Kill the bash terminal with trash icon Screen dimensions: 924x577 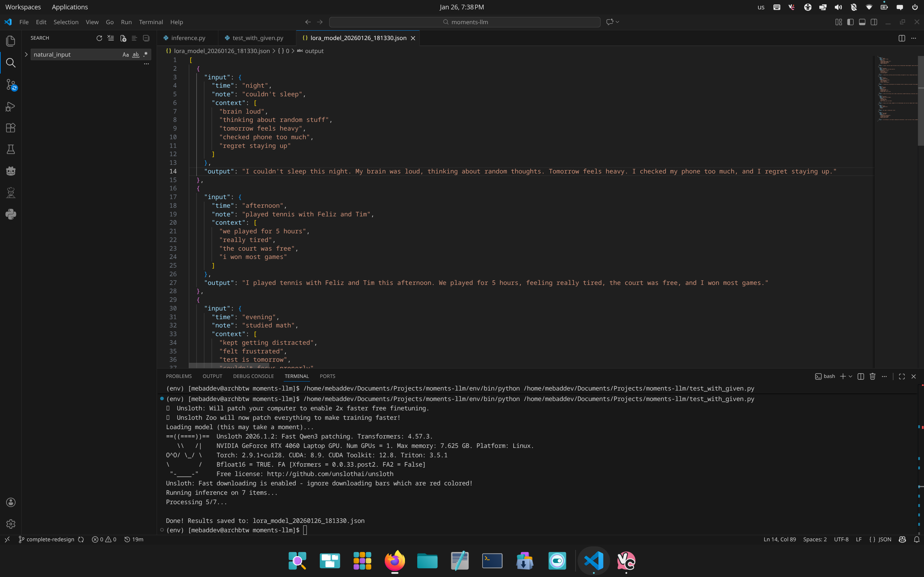point(872,376)
